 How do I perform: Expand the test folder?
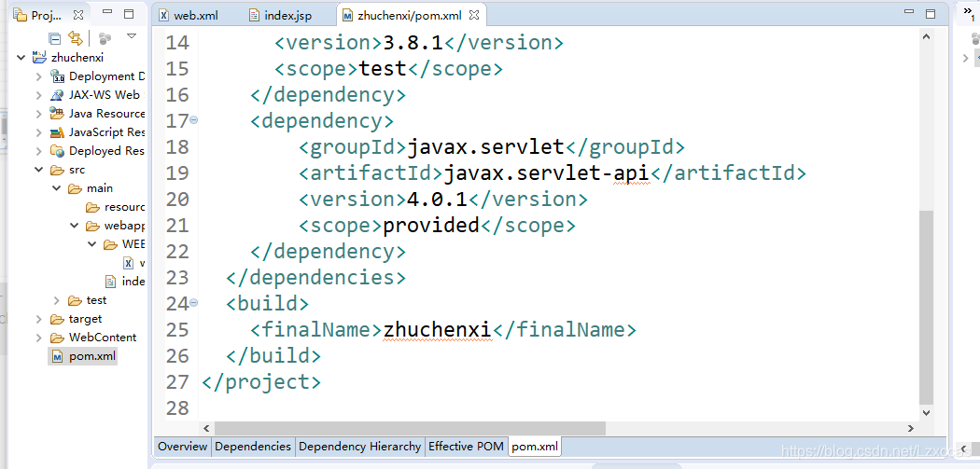pyautogui.click(x=56, y=300)
